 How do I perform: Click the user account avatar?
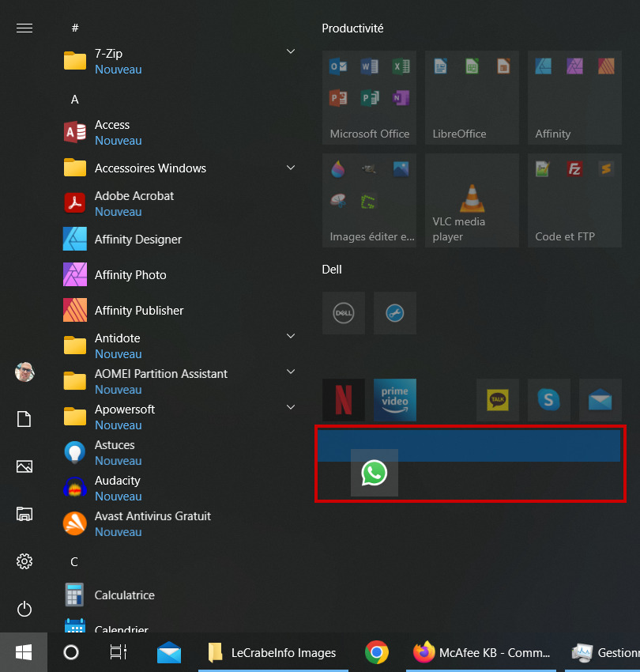click(24, 372)
